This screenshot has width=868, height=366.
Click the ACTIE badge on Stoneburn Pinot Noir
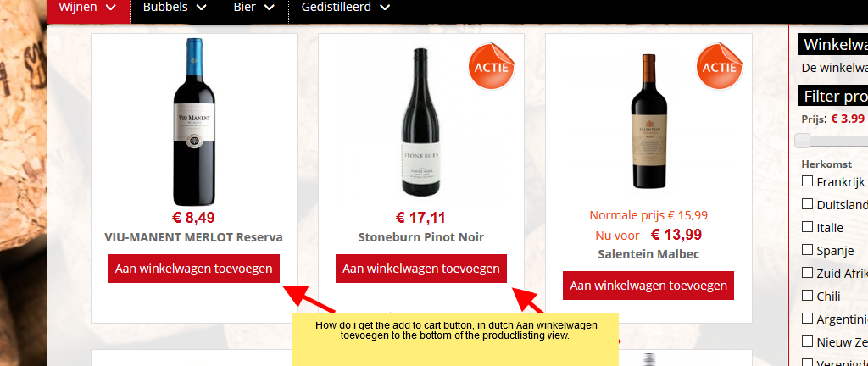tap(492, 65)
